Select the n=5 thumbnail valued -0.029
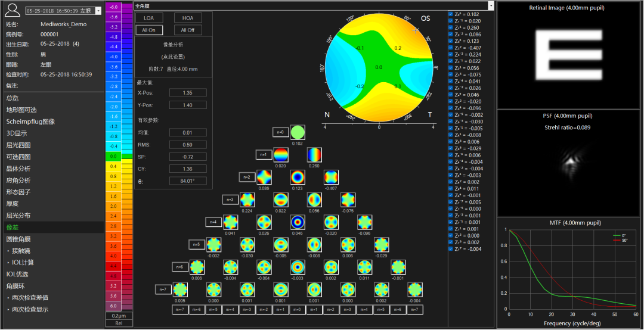This screenshot has width=644, height=330. coord(382,245)
